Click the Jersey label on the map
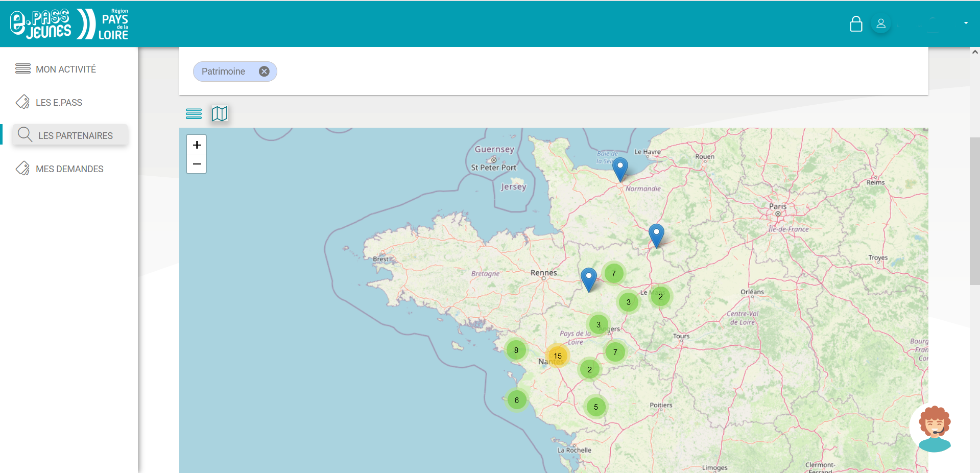This screenshot has width=980, height=473. [x=513, y=186]
